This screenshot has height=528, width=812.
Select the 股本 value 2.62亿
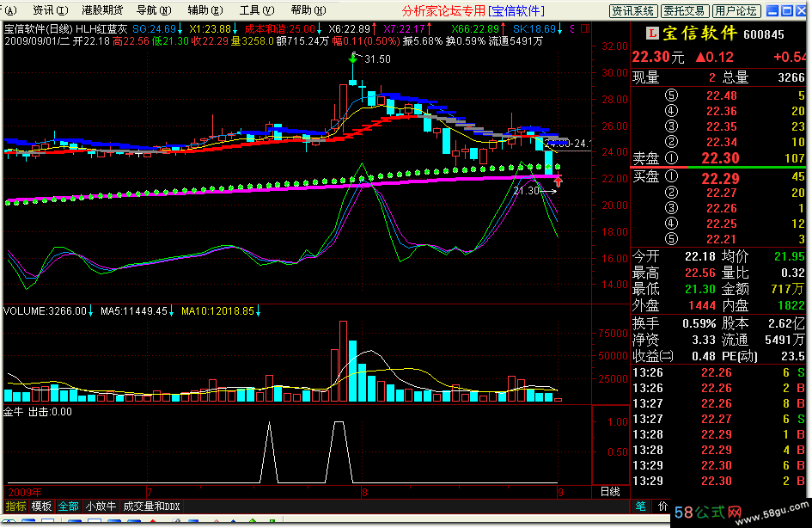coord(786,323)
